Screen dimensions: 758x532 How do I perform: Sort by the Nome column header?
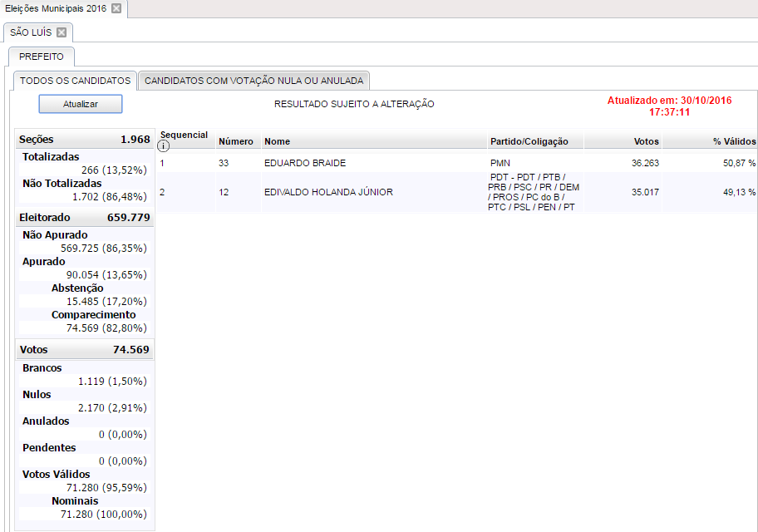[278, 141]
